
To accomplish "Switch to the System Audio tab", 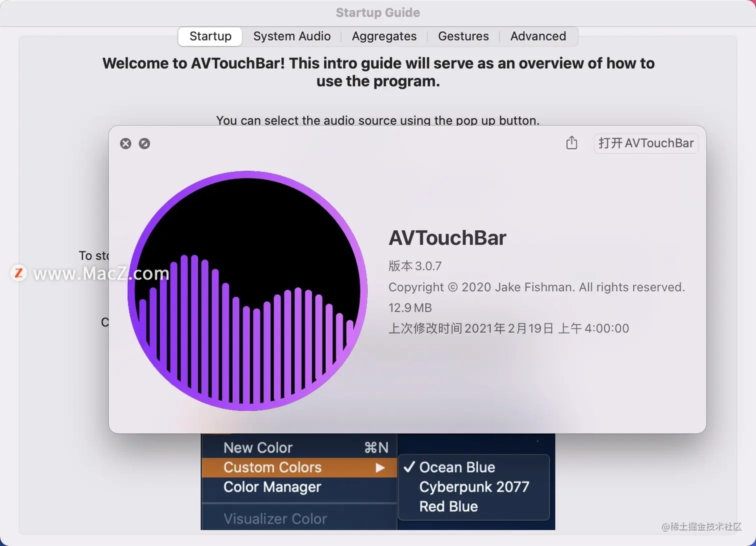I will coord(292,36).
